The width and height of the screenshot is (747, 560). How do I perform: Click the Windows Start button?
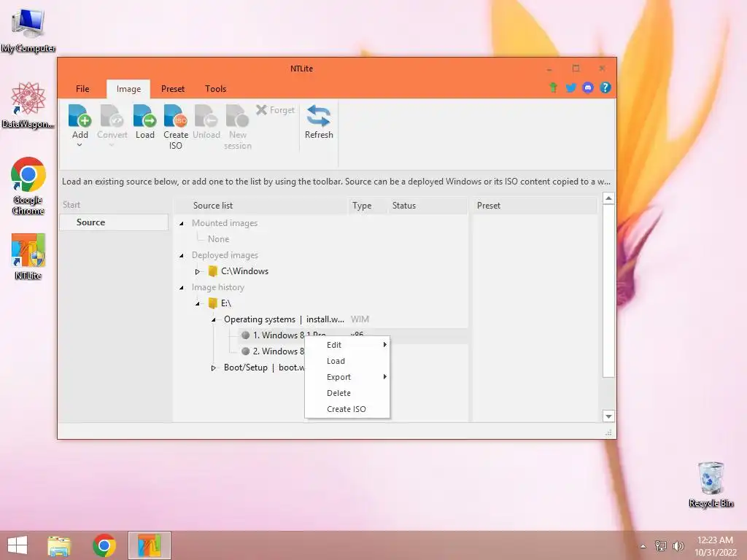tap(18, 545)
